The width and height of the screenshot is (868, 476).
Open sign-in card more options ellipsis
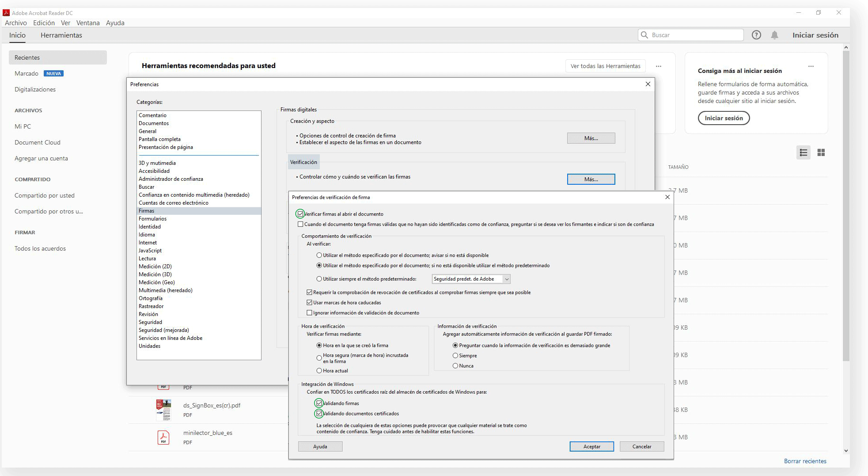[x=811, y=66]
